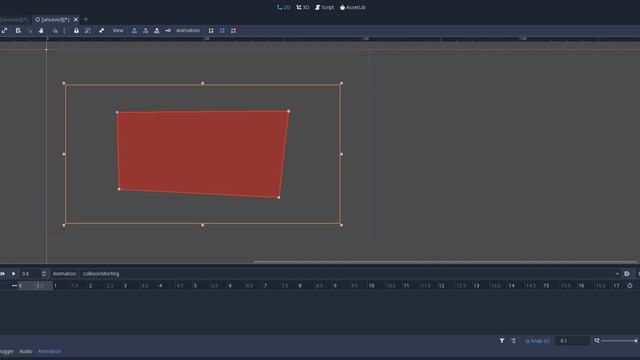
Task: Switch to the 3D workspace
Action: pyautogui.click(x=302, y=7)
